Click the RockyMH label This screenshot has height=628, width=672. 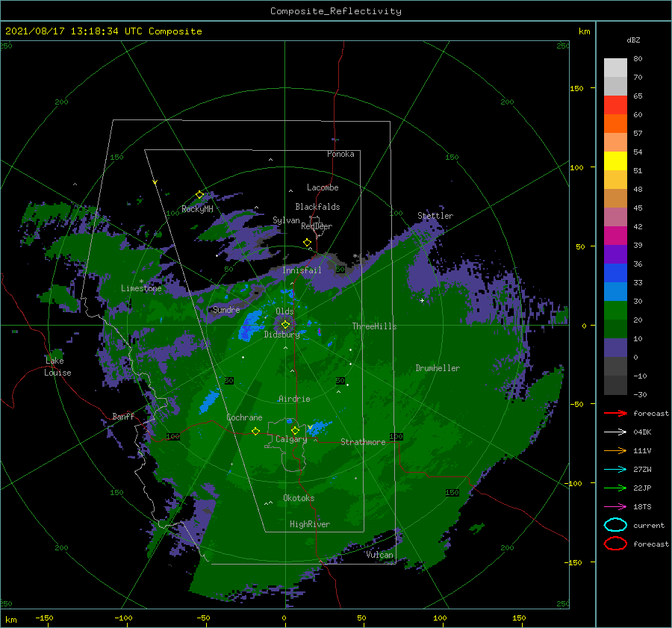(198, 209)
